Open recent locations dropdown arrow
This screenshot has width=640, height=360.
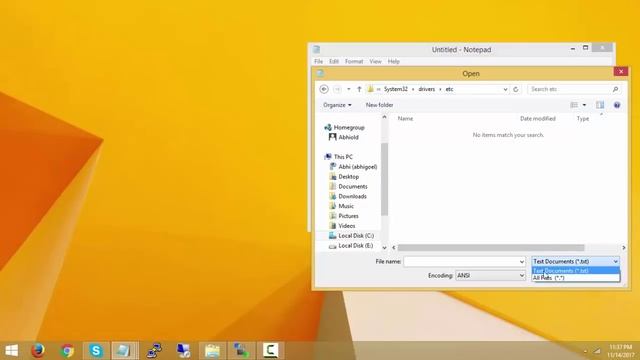tap(349, 89)
